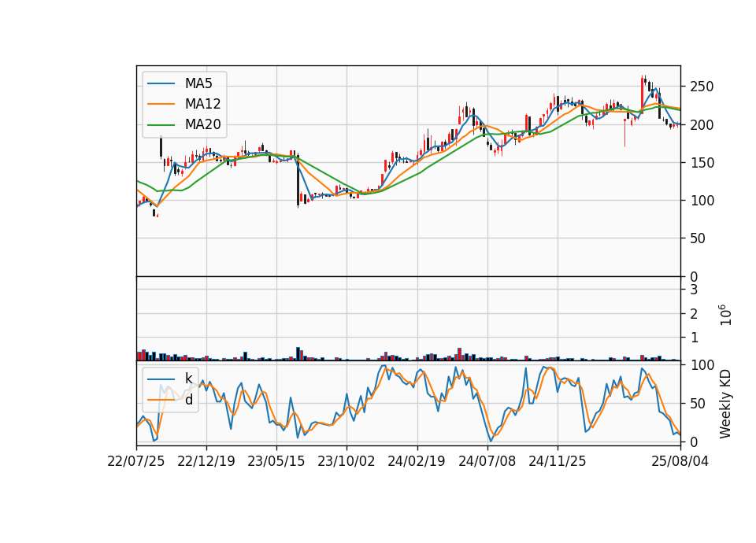This screenshot has height=543, width=756.
Task: Click the Weekly KD axis title
Action: click(x=725, y=404)
